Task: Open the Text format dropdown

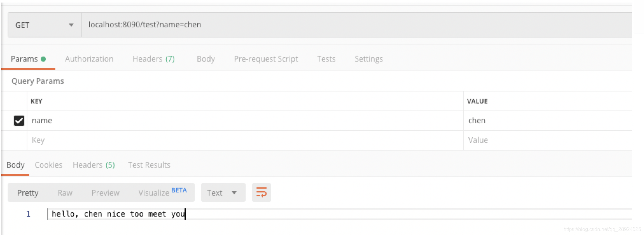Action: 223,192
